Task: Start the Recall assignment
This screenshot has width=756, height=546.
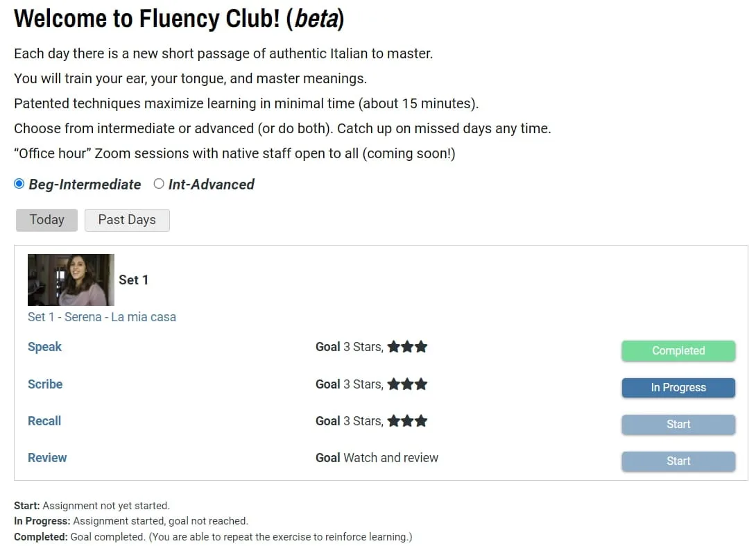Action: click(x=678, y=425)
